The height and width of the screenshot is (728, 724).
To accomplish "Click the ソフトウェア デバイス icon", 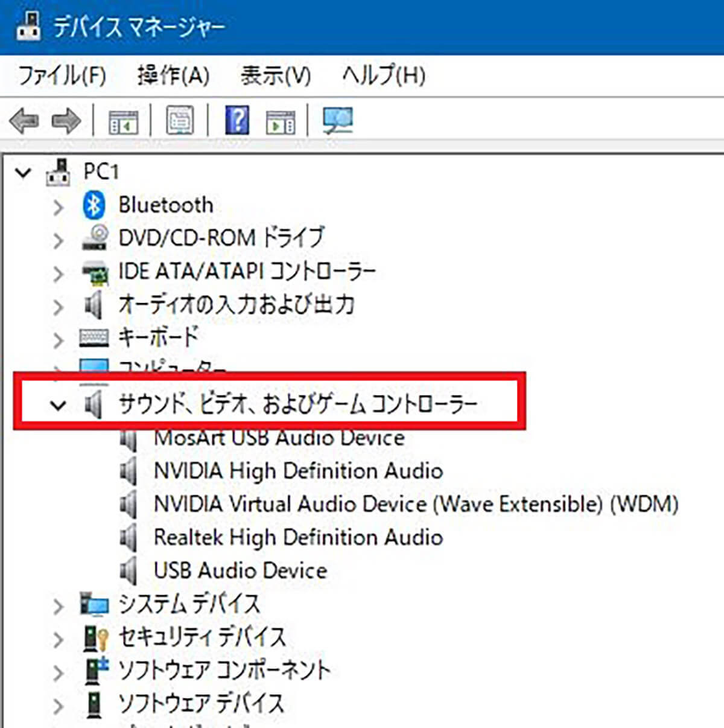I will 94,704.
